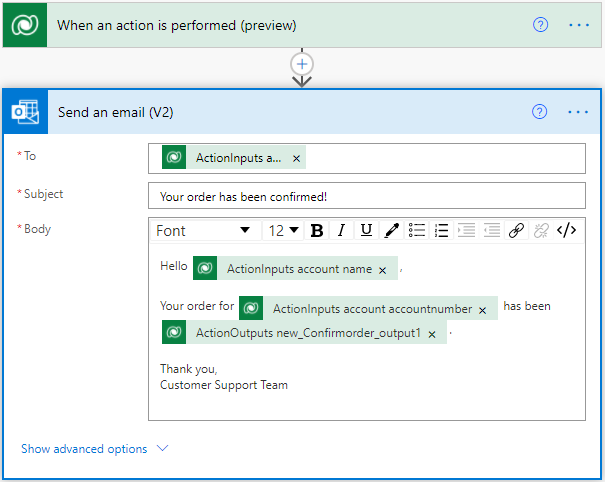Click the 'Your order for' text

tap(197, 306)
